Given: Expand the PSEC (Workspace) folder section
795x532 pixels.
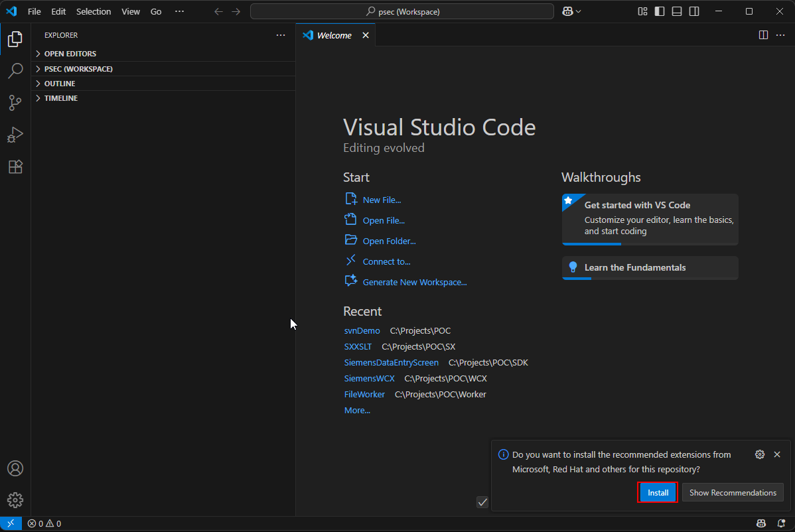Looking at the screenshot, I should tap(78, 69).
